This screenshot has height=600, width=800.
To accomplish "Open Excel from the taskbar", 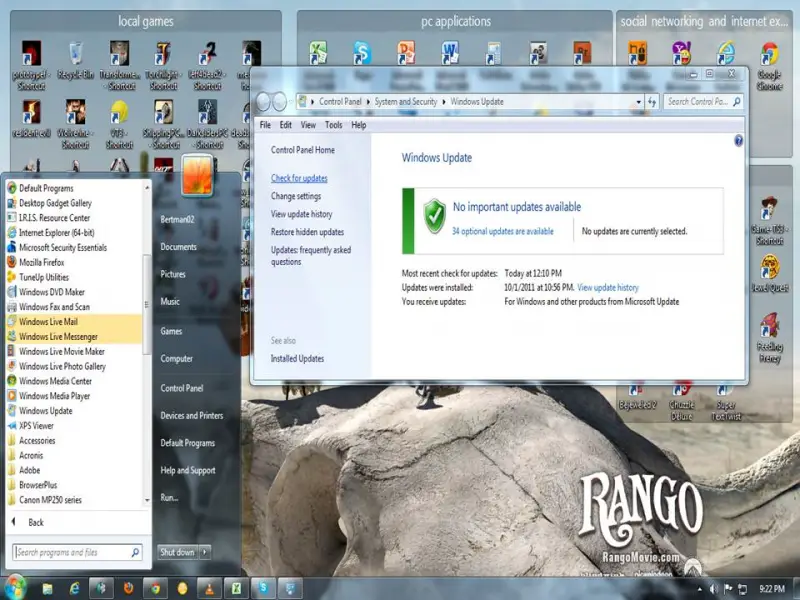I will click(x=236, y=588).
